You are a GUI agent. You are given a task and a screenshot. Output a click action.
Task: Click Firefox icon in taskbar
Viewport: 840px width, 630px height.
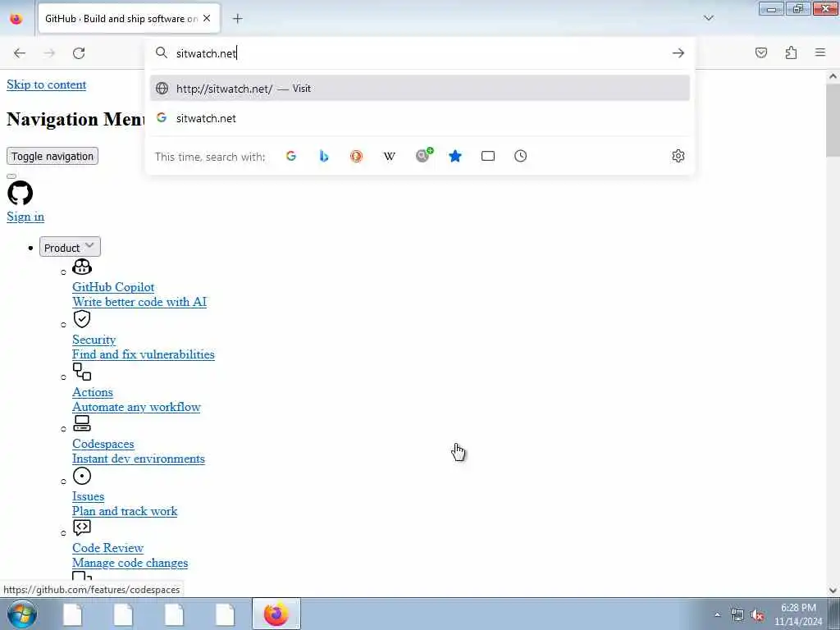[x=276, y=614]
